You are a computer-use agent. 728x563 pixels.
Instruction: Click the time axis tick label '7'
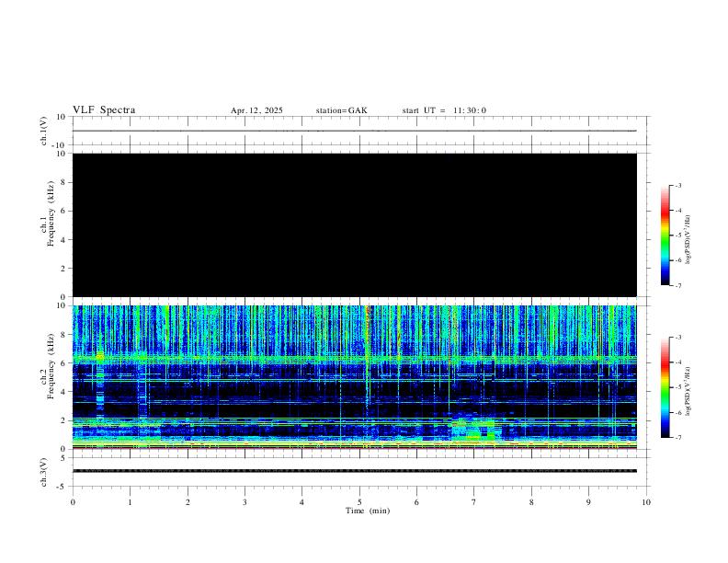[474, 502]
